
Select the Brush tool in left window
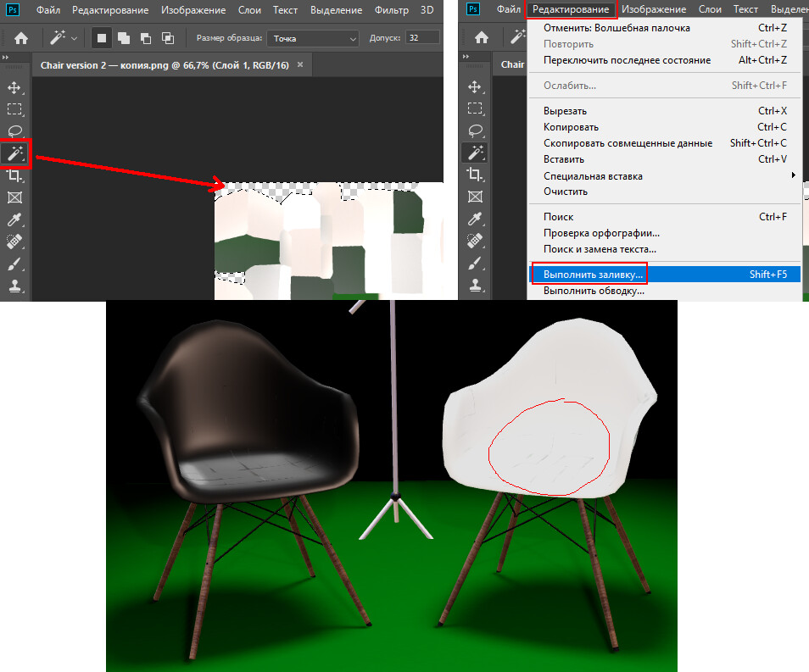[x=14, y=264]
